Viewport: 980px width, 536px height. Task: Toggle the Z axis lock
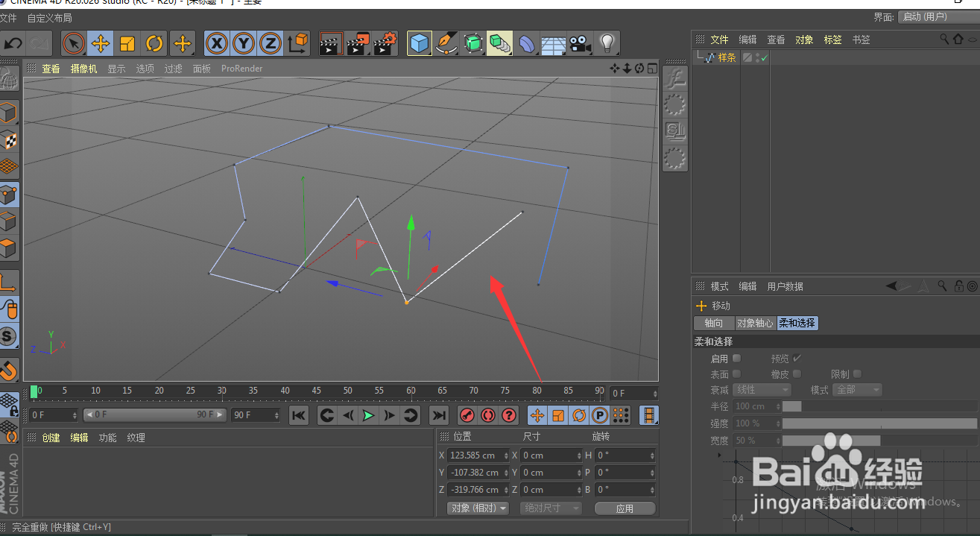pos(270,44)
